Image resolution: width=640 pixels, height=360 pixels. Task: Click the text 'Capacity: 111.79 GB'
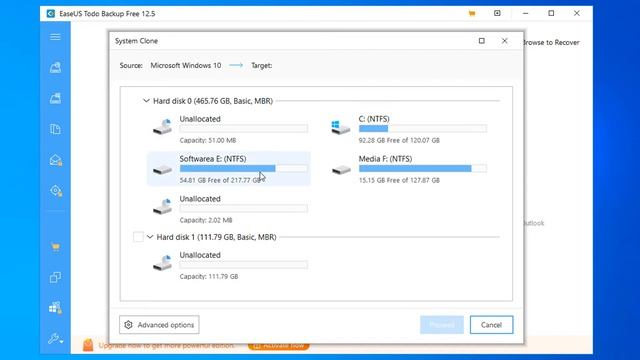pos(209,277)
